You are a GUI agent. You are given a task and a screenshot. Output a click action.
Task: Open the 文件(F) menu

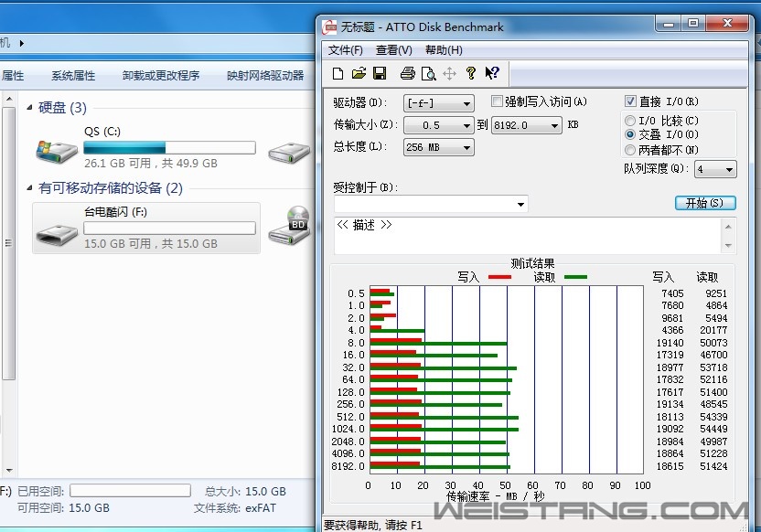click(x=346, y=50)
